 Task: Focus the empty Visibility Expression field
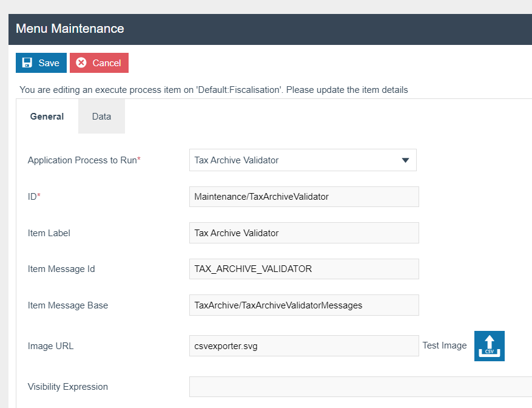(x=360, y=387)
